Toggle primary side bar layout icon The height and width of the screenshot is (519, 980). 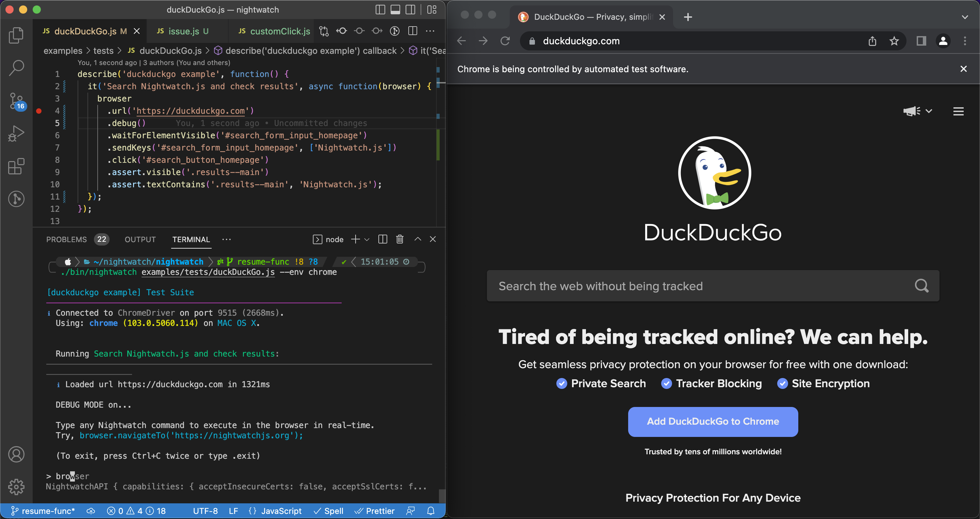click(380, 10)
